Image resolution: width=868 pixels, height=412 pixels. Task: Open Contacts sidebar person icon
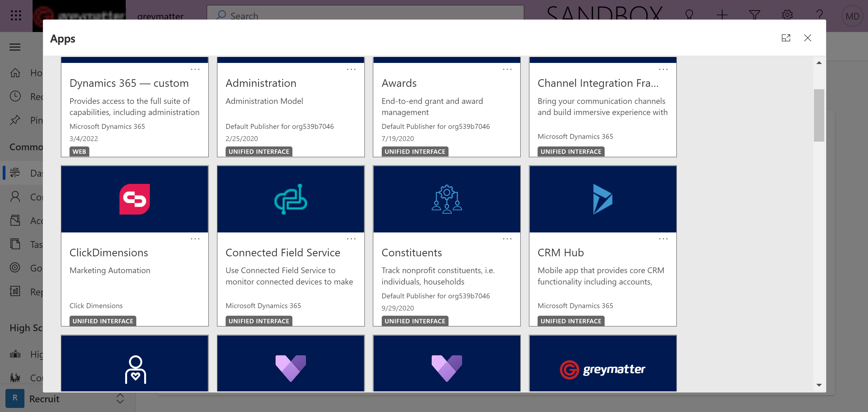coord(15,197)
